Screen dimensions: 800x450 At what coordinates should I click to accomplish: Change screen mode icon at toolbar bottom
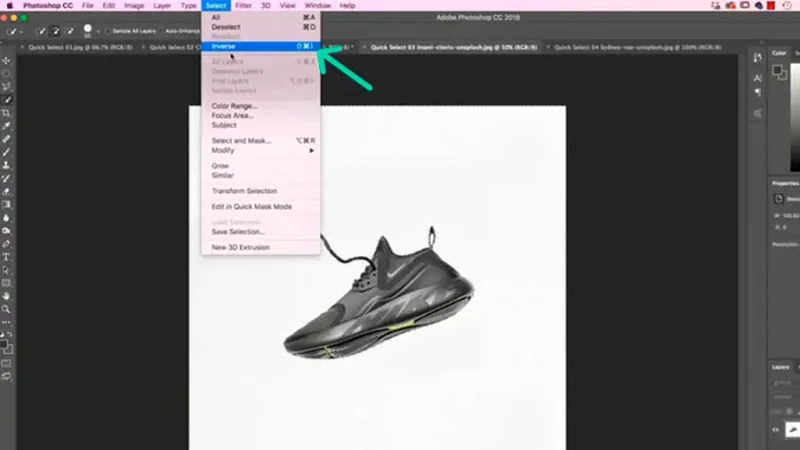click(6, 377)
